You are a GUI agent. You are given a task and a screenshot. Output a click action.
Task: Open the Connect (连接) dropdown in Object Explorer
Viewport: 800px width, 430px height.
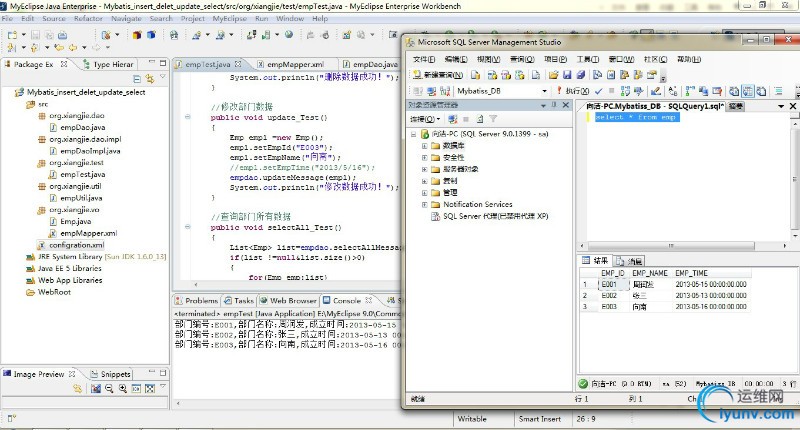pos(425,119)
